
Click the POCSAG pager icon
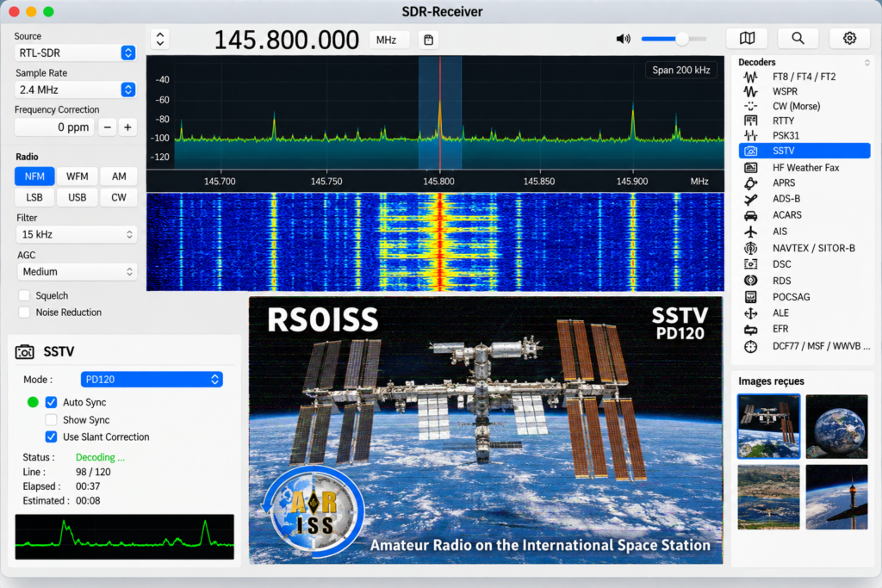(750, 297)
